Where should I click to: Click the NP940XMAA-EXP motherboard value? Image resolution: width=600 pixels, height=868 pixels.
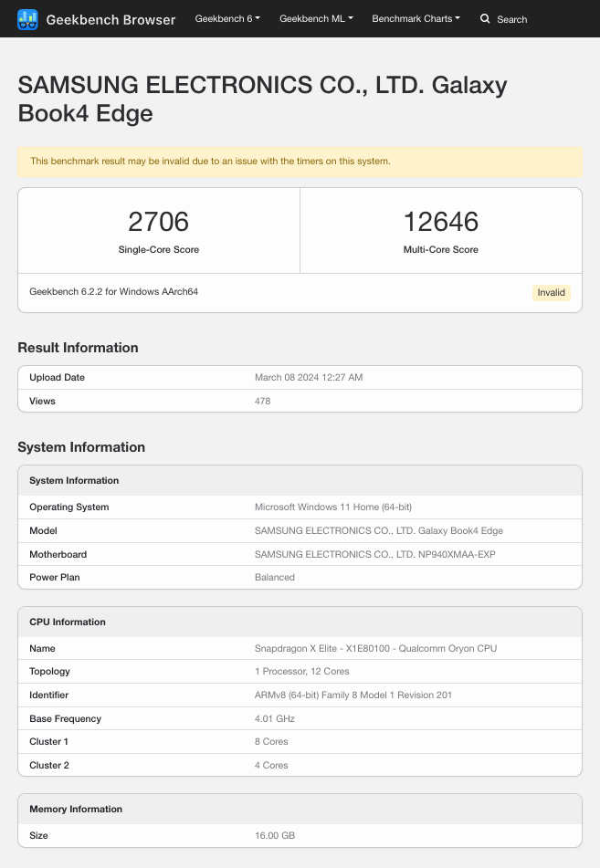[374, 555]
